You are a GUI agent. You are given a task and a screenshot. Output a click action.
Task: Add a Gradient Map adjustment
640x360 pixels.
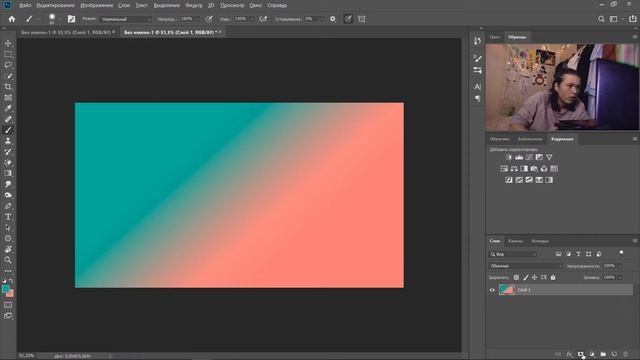(549, 180)
